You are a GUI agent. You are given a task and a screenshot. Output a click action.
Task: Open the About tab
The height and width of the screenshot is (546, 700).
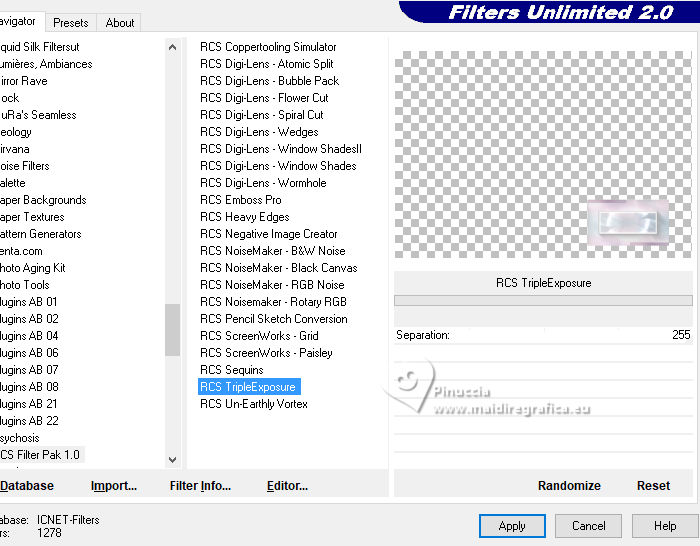click(x=120, y=23)
